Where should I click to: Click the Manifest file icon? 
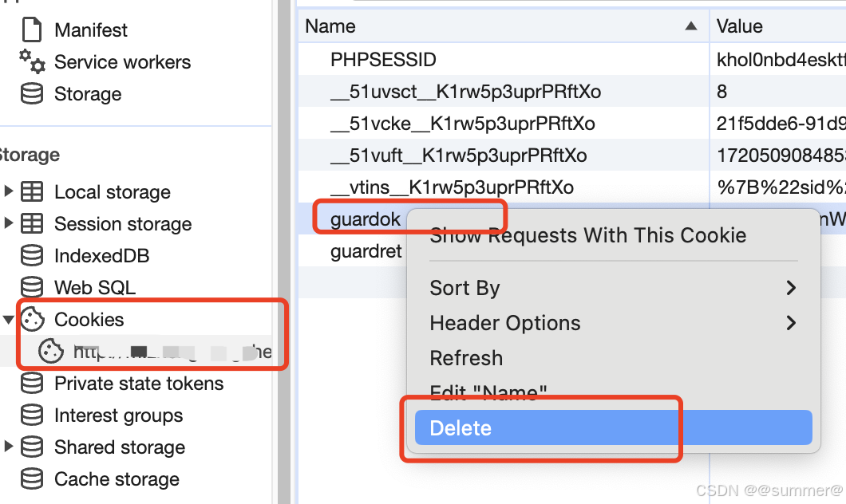(x=32, y=30)
